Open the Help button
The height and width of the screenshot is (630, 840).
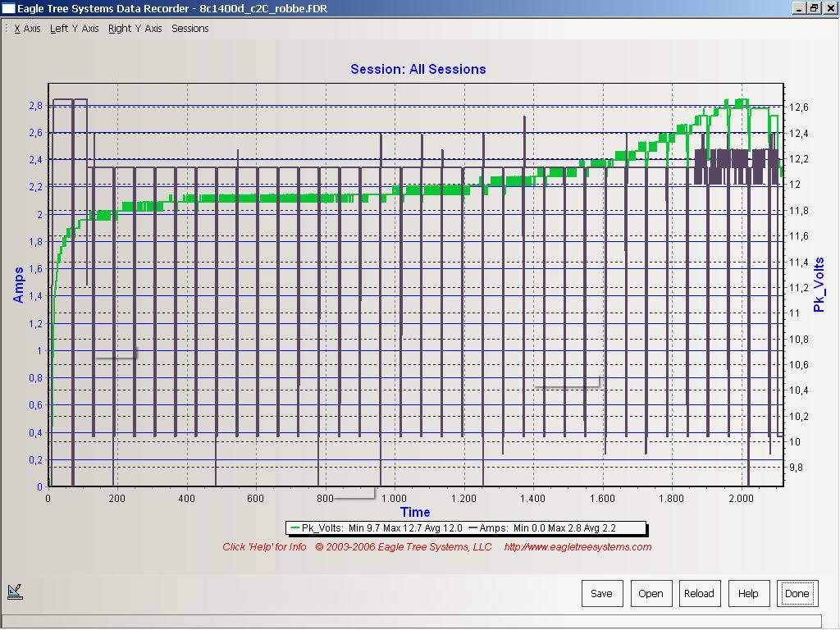pyautogui.click(x=748, y=593)
